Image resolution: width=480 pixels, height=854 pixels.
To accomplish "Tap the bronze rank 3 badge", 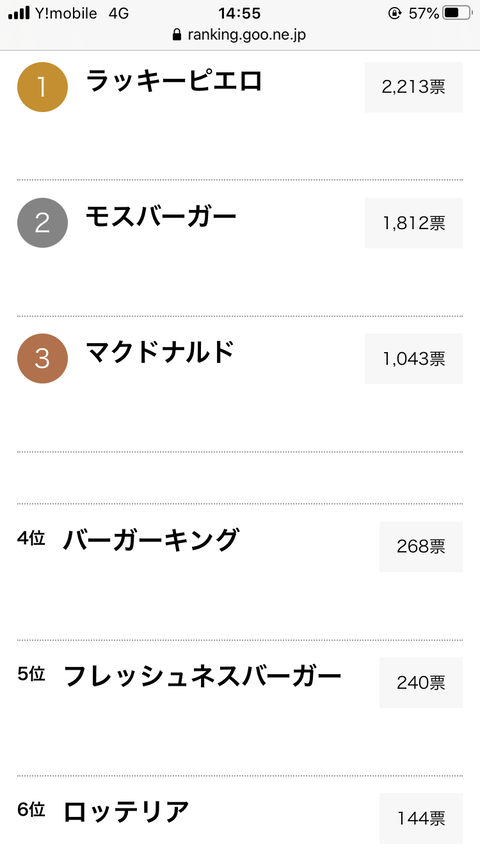I will click(x=42, y=358).
